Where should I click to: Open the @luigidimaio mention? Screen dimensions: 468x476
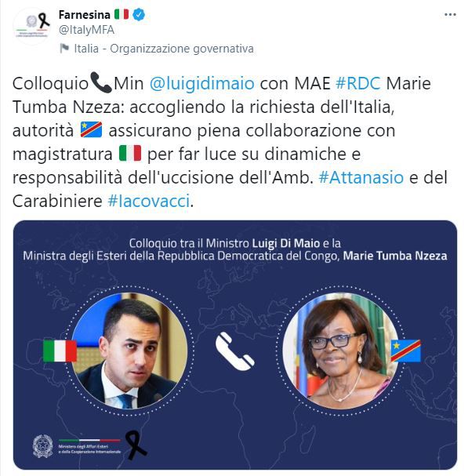pos(201,83)
